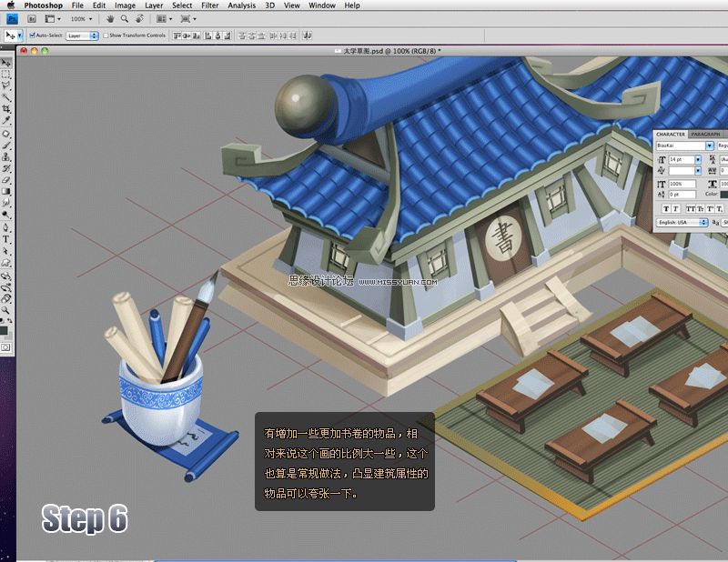Enable Show Transform Controls checkbox
Viewport: 728px width, 562px height.
[106, 35]
